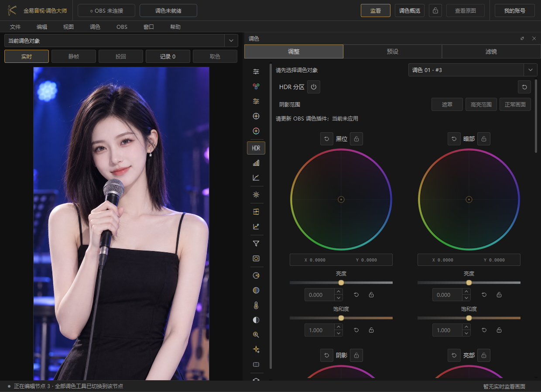541x392 pixels.
Task: Decrease 暗部 饱和度 value with stepper
Action: pos(466,334)
